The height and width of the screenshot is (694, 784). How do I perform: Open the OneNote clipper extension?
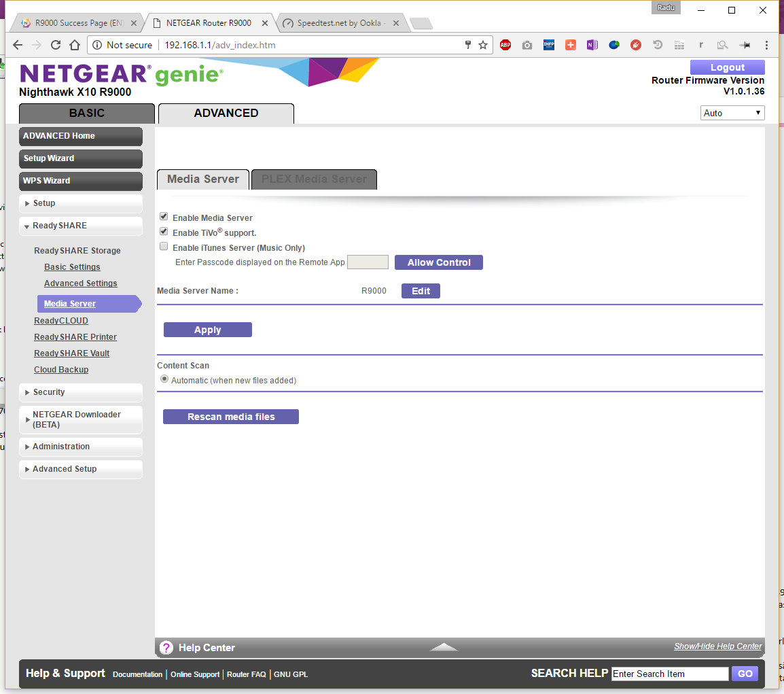592,45
